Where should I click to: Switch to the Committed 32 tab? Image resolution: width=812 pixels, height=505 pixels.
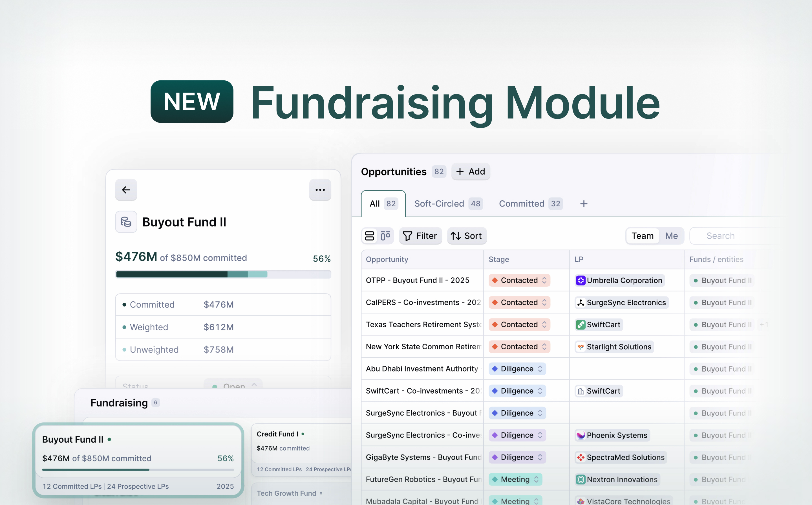pos(530,204)
